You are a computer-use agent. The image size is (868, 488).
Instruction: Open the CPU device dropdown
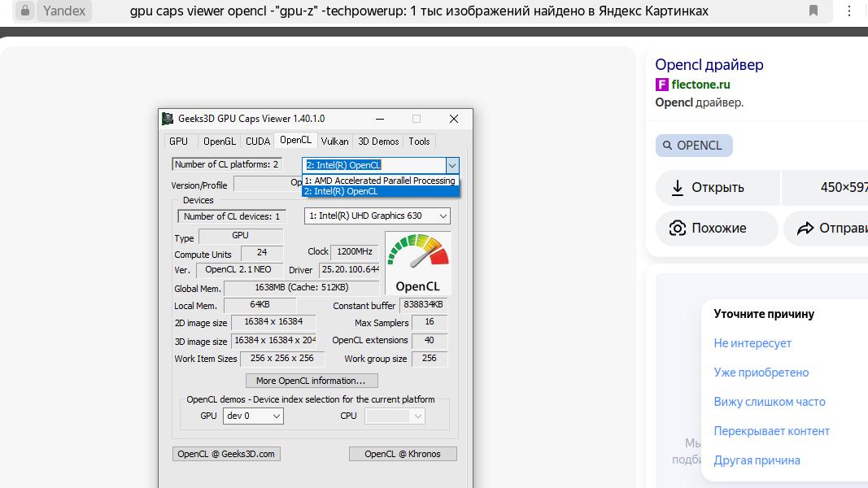pos(395,416)
